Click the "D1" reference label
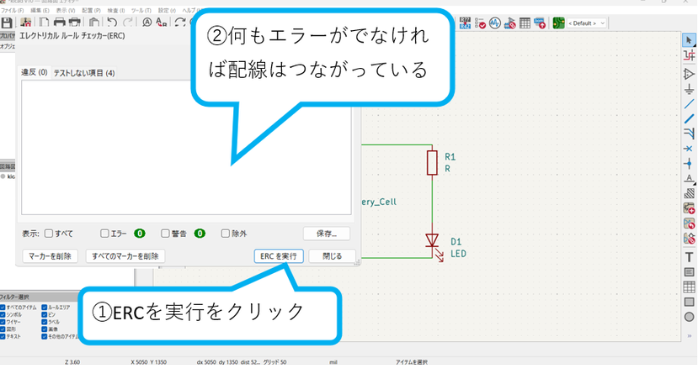The height and width of the screenshot is (365, 698). tap(456, 242)
